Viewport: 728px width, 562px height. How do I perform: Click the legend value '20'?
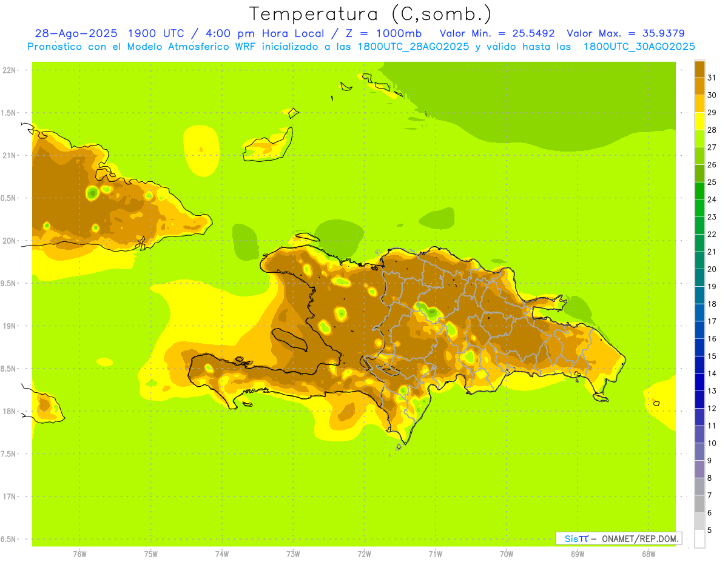pyautogui.click(x=712, y=269)
